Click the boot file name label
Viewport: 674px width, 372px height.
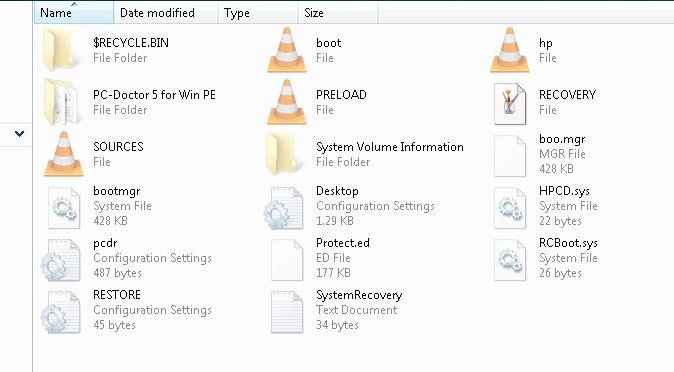328,43
